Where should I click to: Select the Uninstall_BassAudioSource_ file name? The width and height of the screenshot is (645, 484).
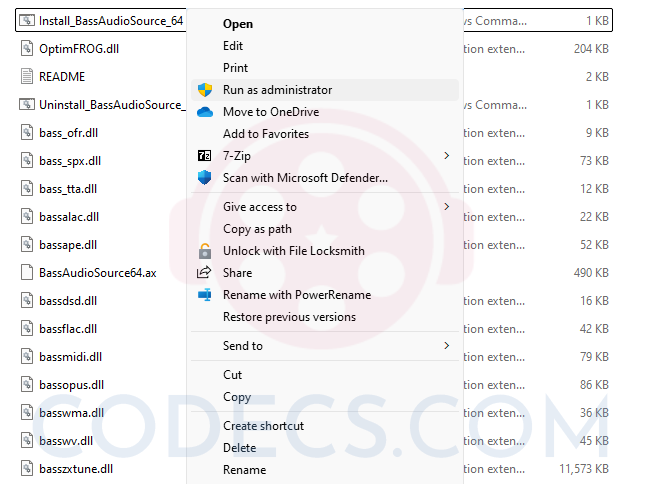tap(112, 105)
